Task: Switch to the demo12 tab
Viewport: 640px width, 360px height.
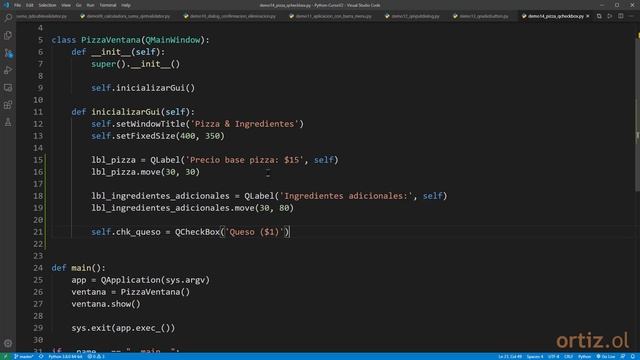Action: (415, 16)
